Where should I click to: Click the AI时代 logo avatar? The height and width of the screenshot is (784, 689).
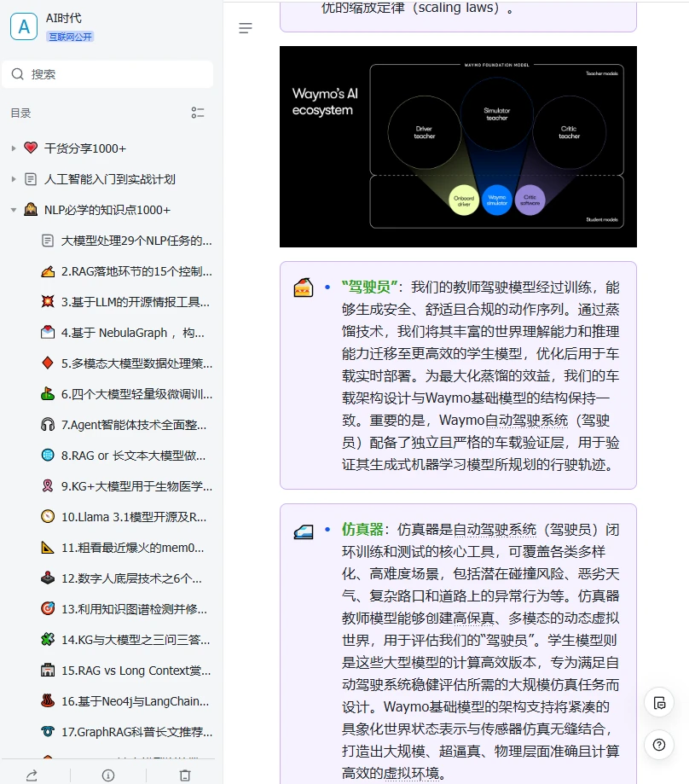23,26
